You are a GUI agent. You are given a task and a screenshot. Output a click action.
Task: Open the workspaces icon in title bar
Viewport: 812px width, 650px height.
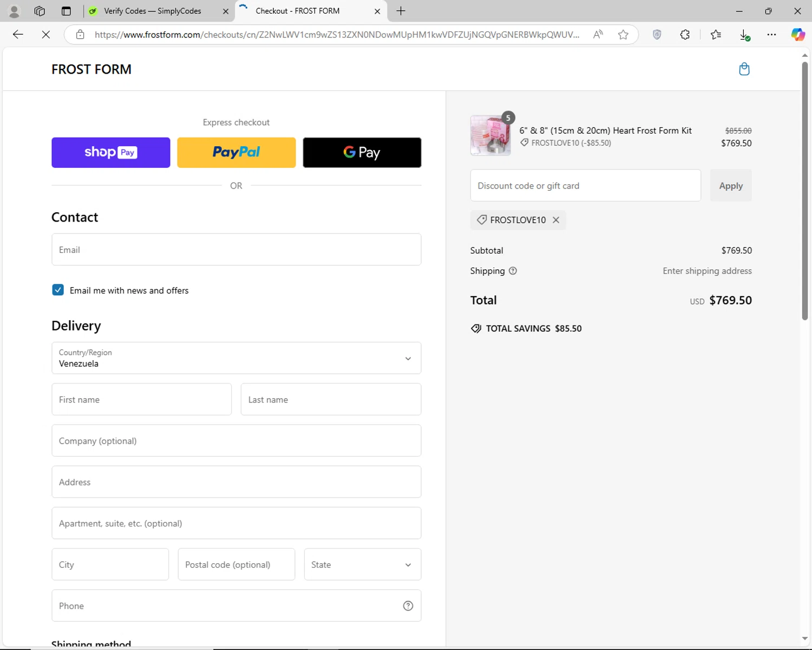40,11
